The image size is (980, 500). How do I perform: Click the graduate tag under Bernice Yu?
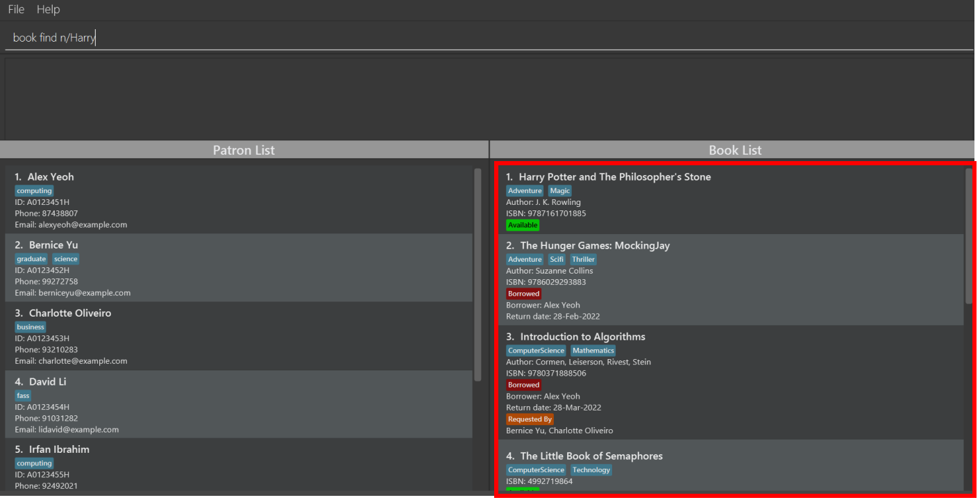tap(31, 259)
